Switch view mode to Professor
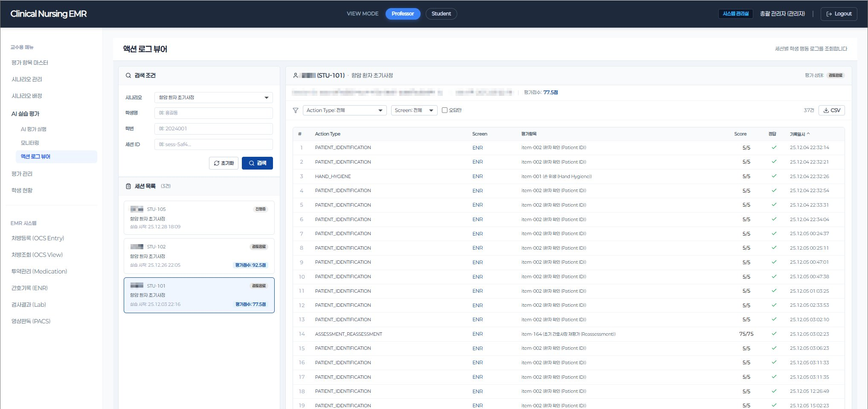The width and height of the screenshot is (868, 409). (x=403, y=14)
